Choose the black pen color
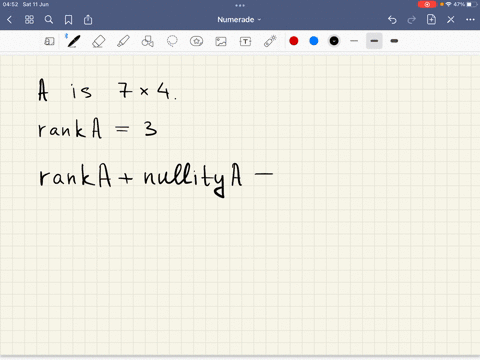Image resolution: width=480 pixels, height=360 pixels. click(x=334, y=41)
